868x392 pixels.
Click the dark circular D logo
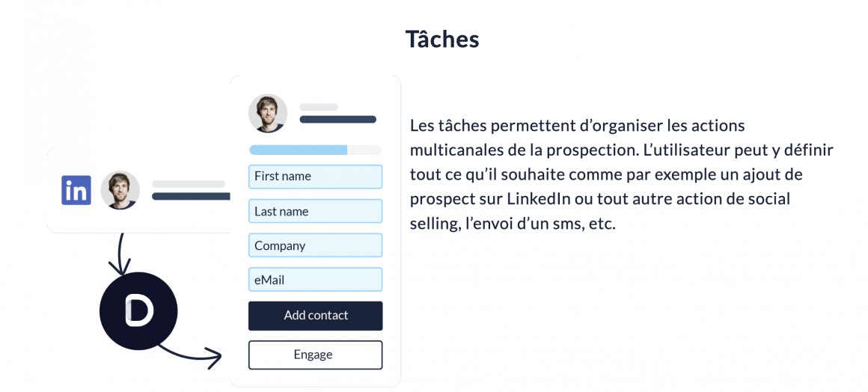tap(138, 312)
